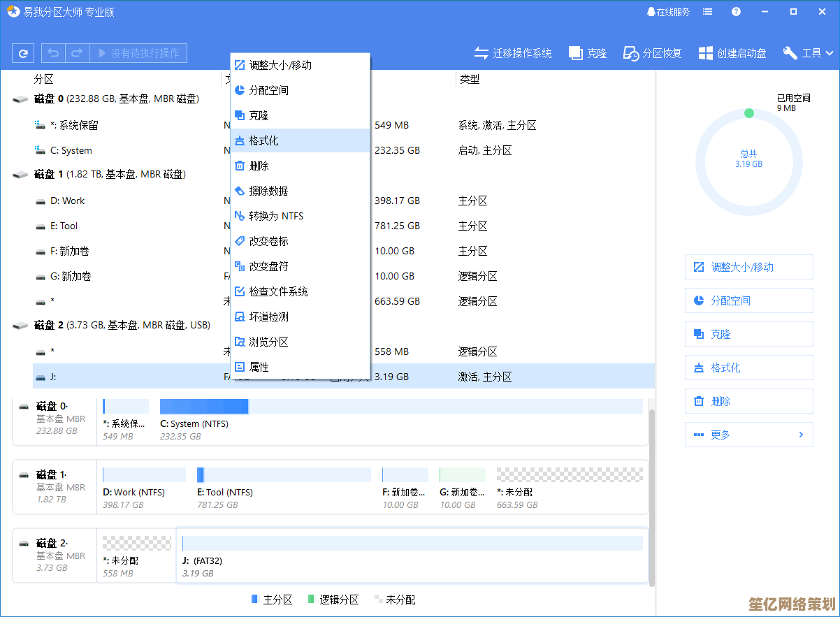This screenshot has width=840, height=617.
Task: Click Delete (删除) button in right panel
Action: [x=748, y=401]
